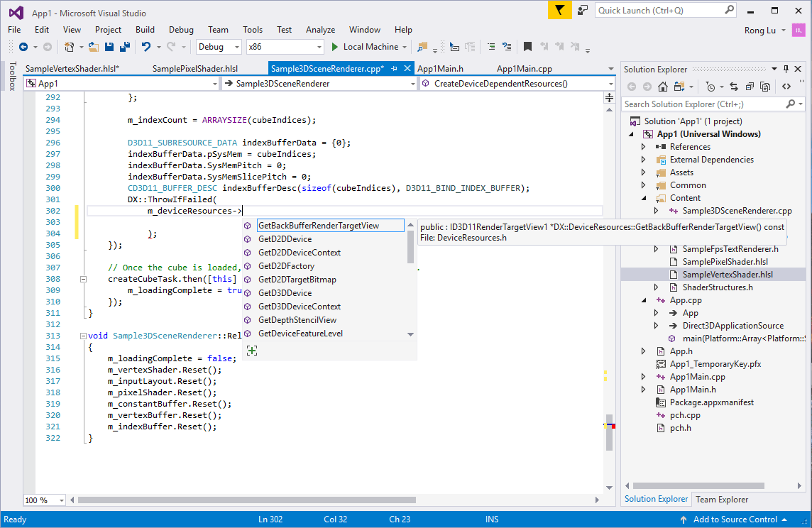Collapse the App.cpp node
The height and width of the screenshot is (528, 812).
click(644, 300)
